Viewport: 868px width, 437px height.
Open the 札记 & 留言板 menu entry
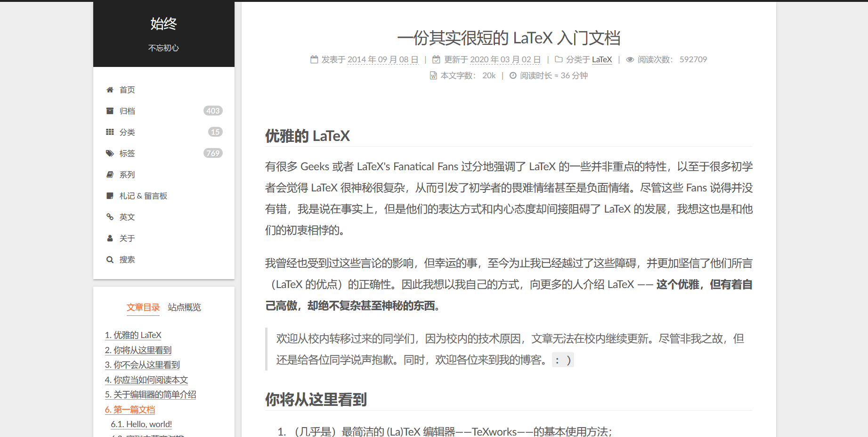pos(144,196)
